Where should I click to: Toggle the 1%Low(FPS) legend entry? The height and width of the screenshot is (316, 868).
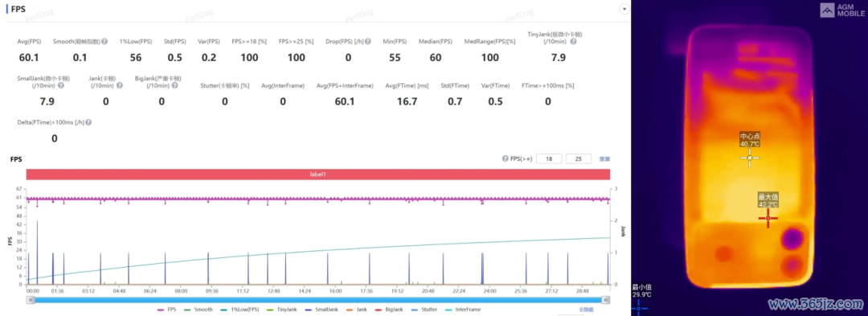[238, 310]
